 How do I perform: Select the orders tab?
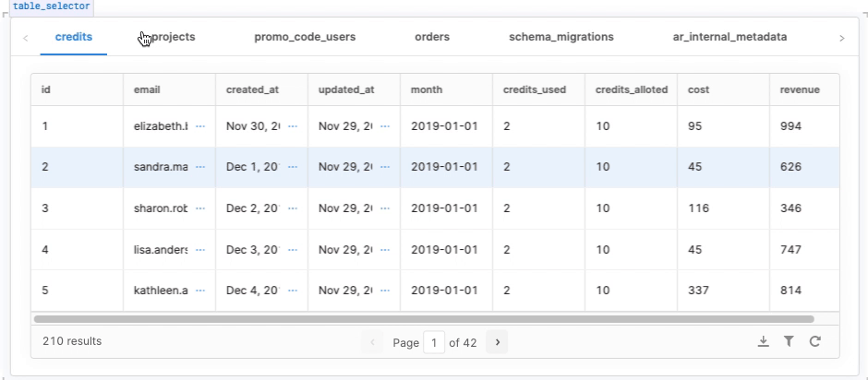432,38
